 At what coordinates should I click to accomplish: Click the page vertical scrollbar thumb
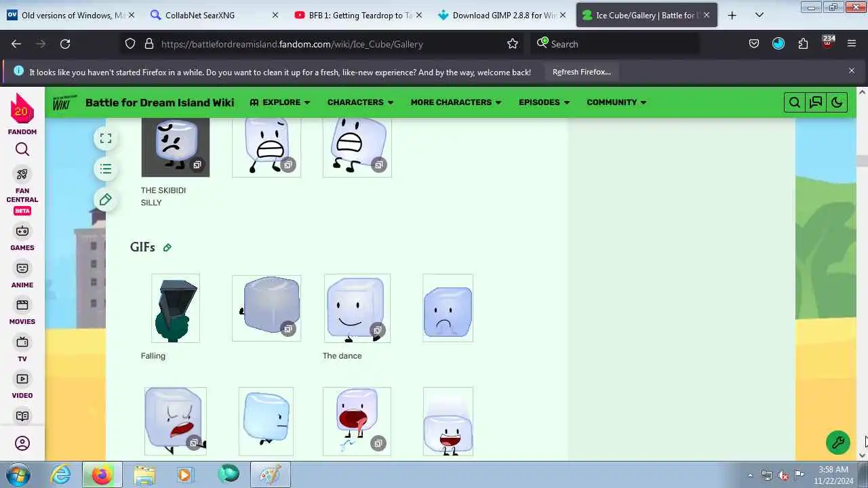click(862, 161)
